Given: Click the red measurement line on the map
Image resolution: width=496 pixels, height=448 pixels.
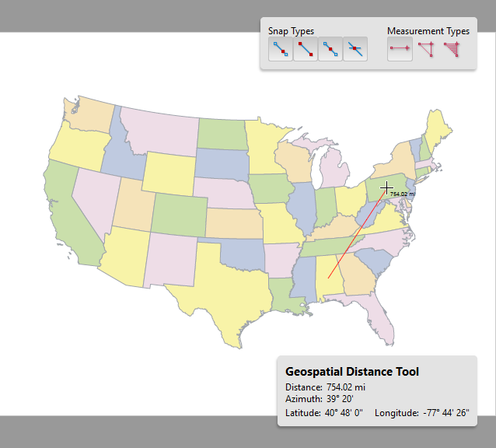Looking at the screenshot, I should [x=357, y=233].
